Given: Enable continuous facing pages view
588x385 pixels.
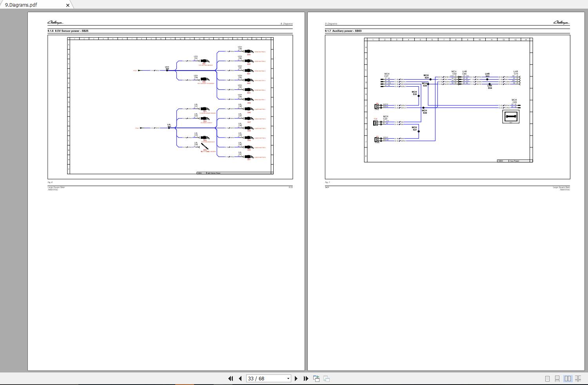Looking at the screenshot, I should tap(577, 379).
